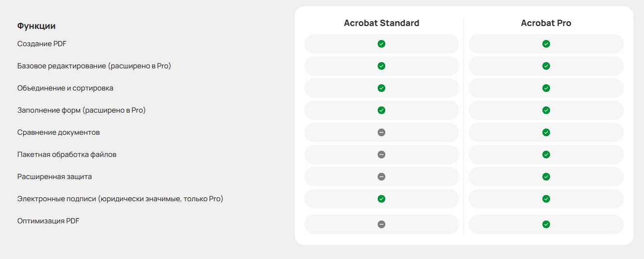Click the Pro checkmark for Пакетная обработка файлов
This screenshot has height=259, width=644.
pos(546,155)
